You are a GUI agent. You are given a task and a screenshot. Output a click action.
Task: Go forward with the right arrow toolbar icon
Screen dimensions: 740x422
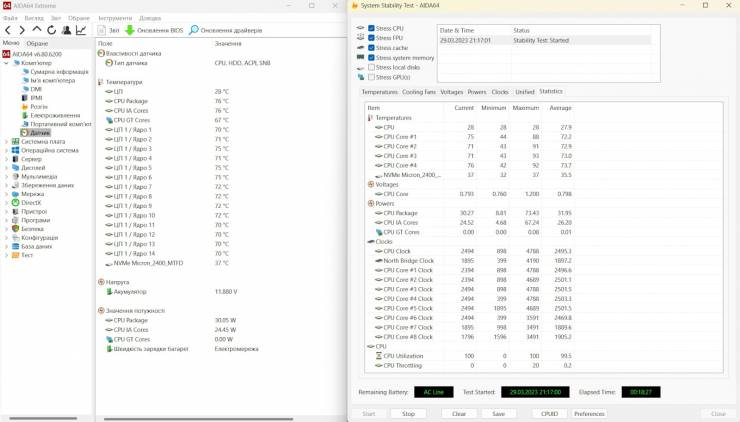point(22,30)
